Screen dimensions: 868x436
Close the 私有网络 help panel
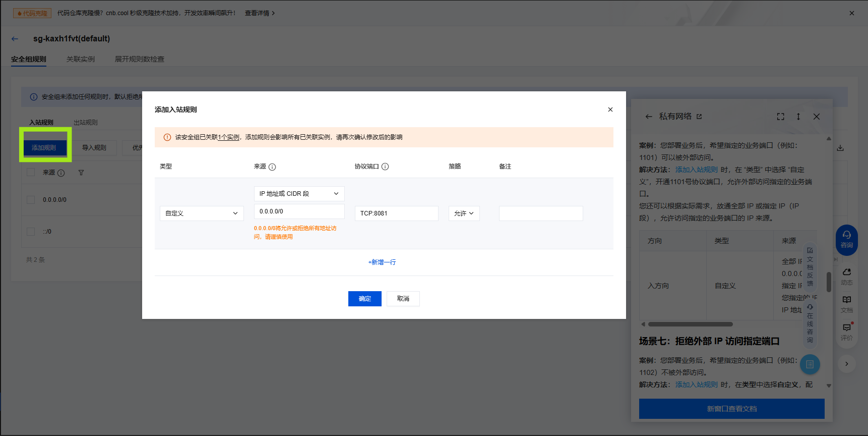(x=817, y=117)
